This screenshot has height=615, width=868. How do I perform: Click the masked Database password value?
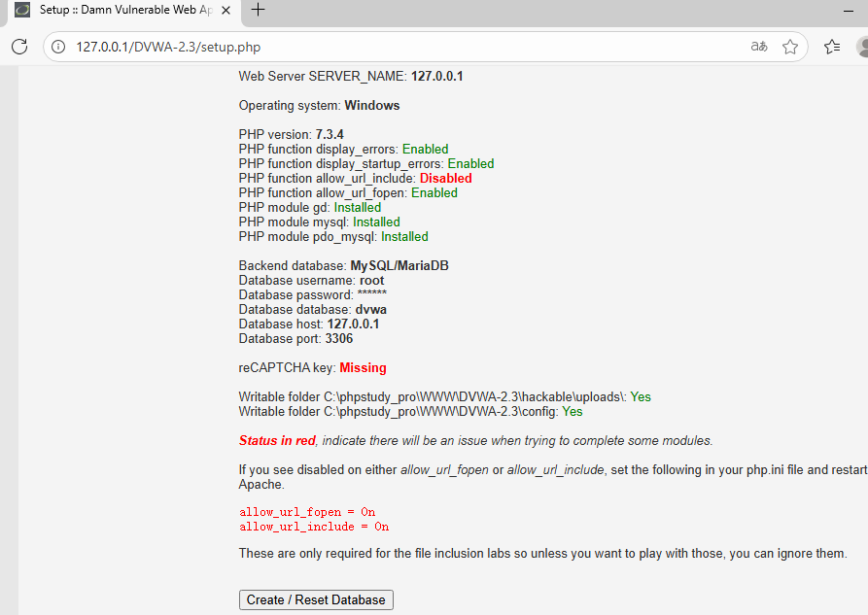[x=372, y=293]
